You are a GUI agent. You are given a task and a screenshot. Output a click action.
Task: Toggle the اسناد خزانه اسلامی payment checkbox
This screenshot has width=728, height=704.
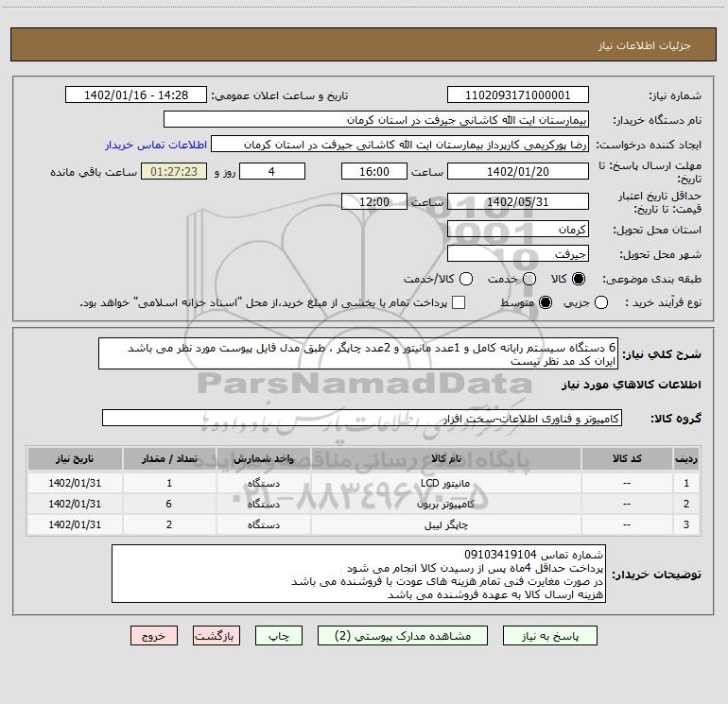click(x=459, y=302)
